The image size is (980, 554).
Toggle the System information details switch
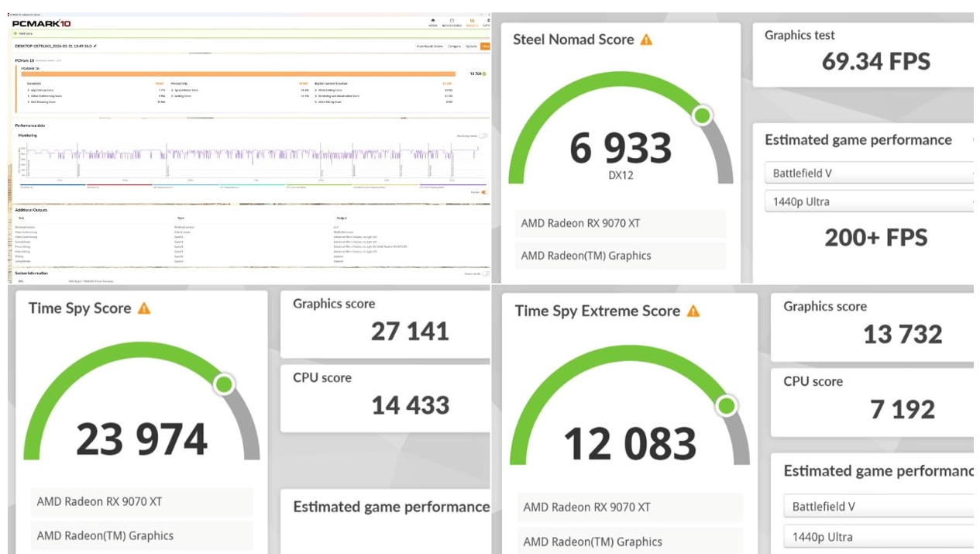pyautogui.click(x=485, y=274)
